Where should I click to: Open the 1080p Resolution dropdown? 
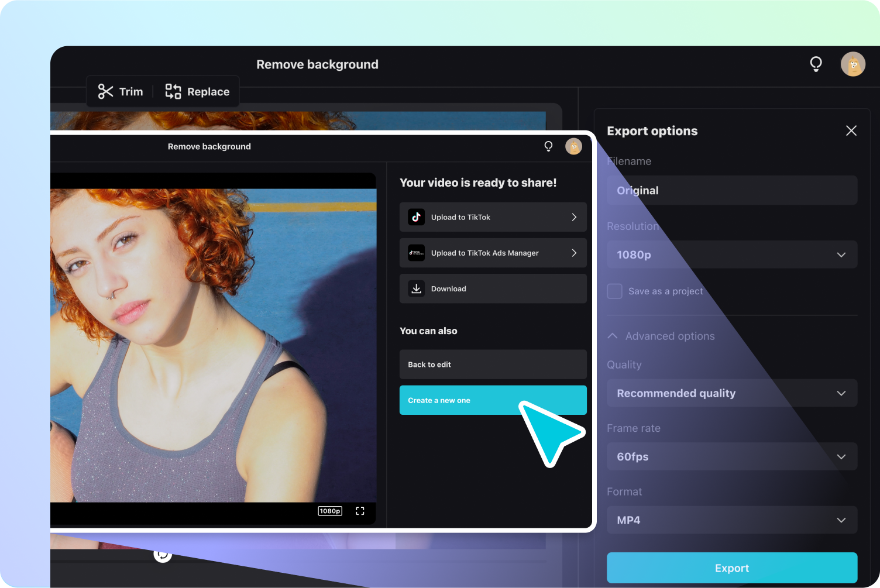732,255
